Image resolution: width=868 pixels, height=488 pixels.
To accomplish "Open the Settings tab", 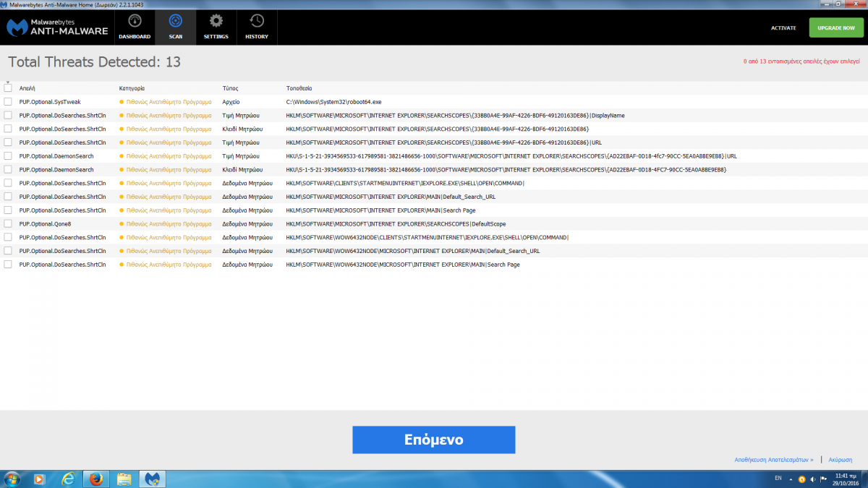I will pyautogui.click(x=216, y=27).
